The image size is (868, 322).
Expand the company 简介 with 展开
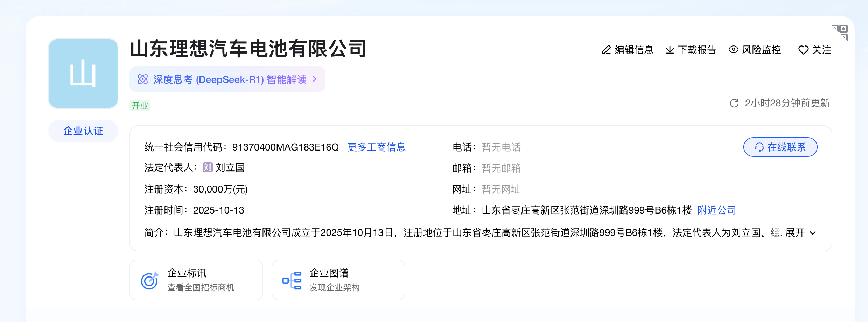tap(800, 233)
